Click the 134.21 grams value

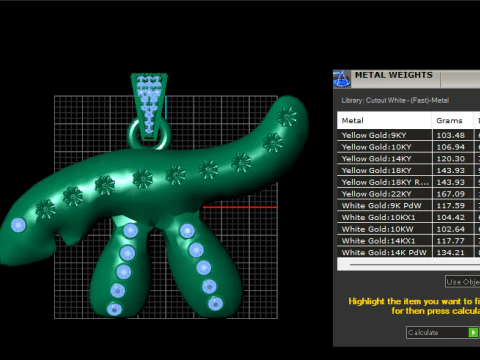point(450,252)
